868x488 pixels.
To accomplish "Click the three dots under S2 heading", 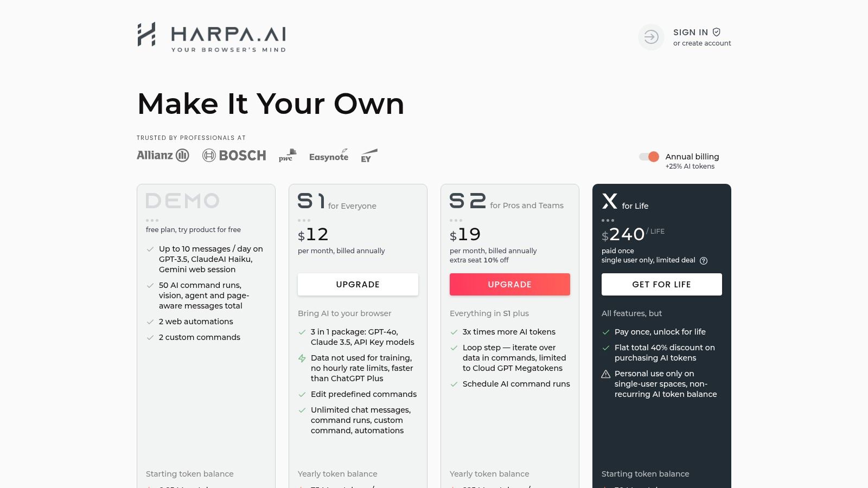I will click(x=456, y=221).
